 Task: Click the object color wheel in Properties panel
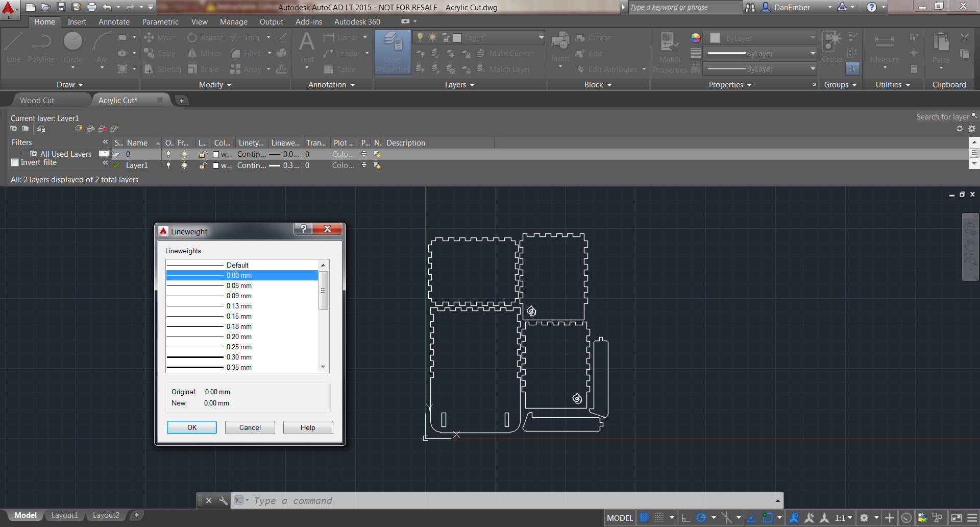(x=695, y=38)
